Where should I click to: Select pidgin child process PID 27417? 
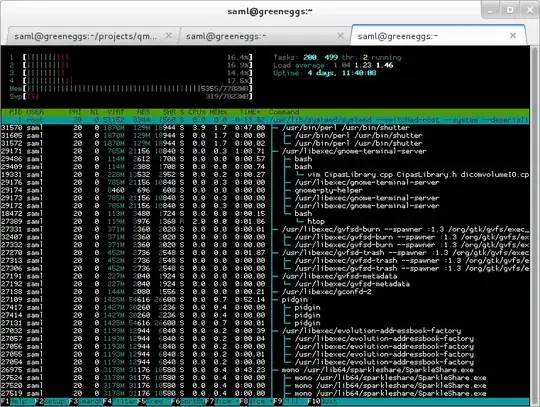click(x=265, y=307)
